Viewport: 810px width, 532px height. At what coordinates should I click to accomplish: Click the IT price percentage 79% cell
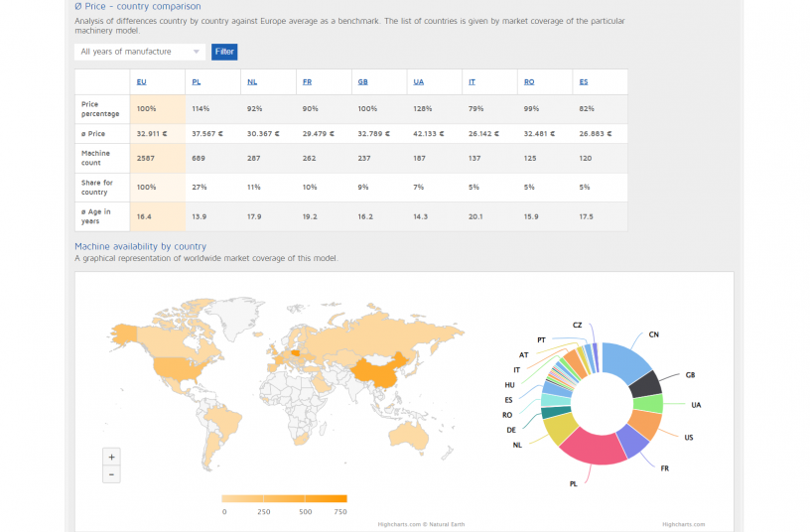click(x=489, y=109)
